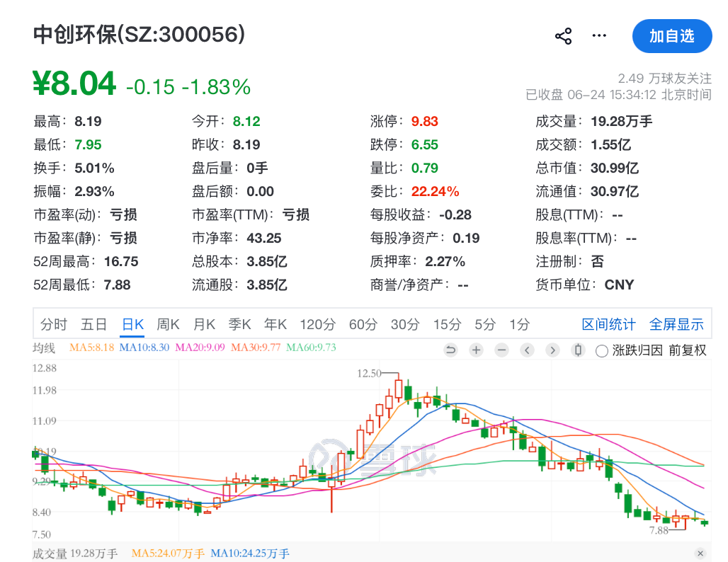728x562 pixels.
Task: Click the MA20:9.09 indicator label
Action: tap(200, 347)
